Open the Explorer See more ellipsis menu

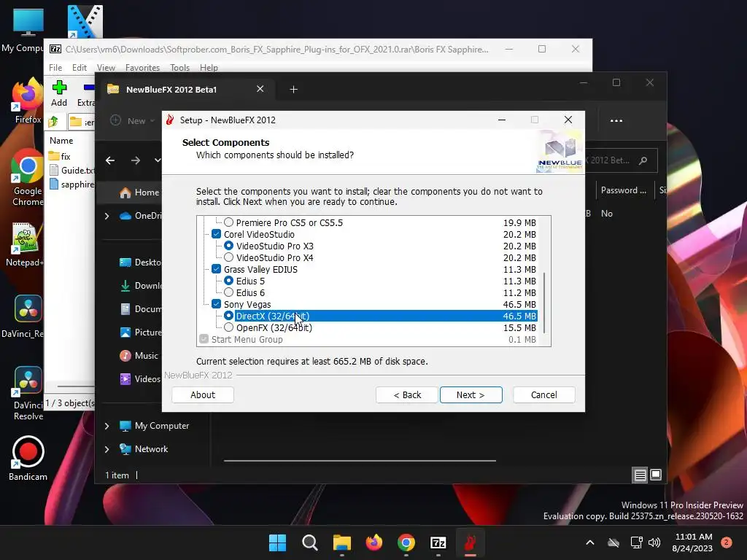coord(616,120)
